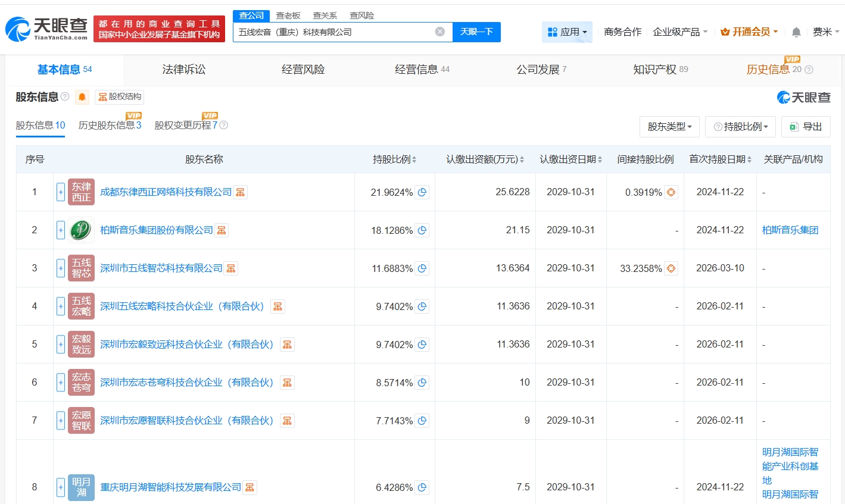Open the 费米 account menu

point(826,32)
